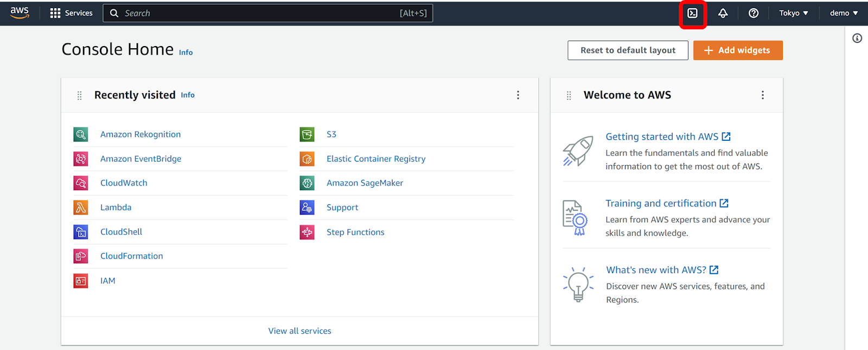Click the Add widgets button
The width and height of the screenshot is (868, 350).
[x=738, y=50]
